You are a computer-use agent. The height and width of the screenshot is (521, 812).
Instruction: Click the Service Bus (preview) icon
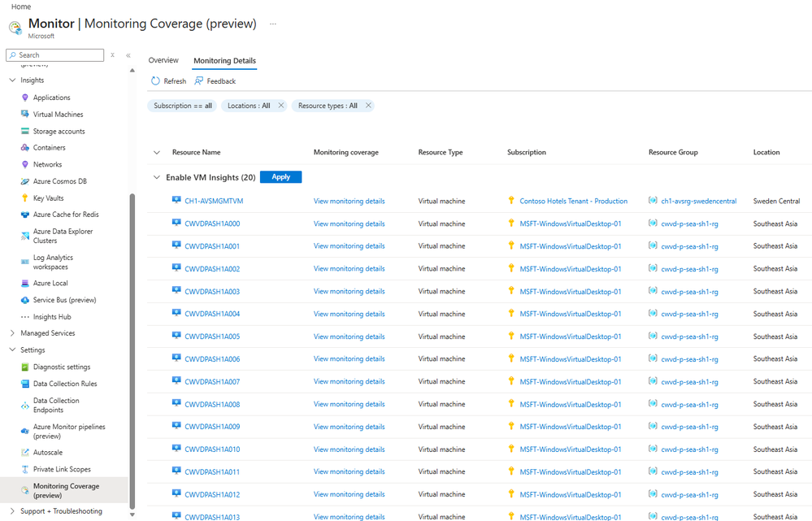coord(25,300)
